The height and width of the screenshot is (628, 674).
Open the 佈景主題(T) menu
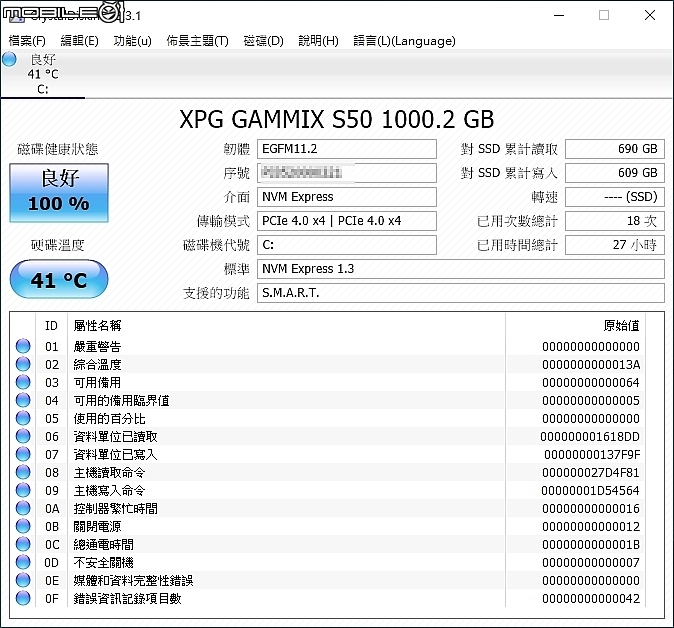coord(197,41)
